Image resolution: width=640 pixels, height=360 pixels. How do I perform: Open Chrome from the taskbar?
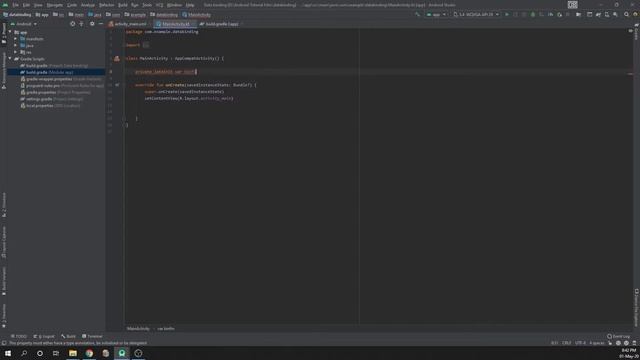coord(89,353)
